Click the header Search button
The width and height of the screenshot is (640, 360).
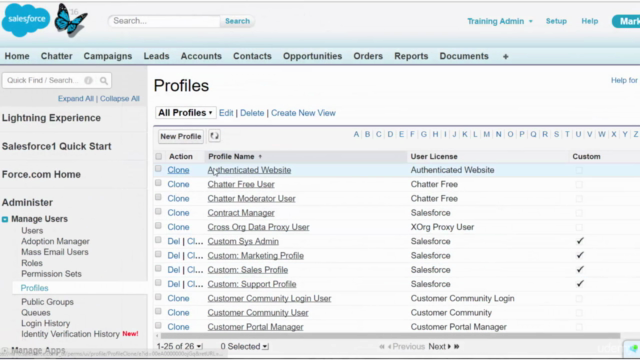tap(237, 21)
